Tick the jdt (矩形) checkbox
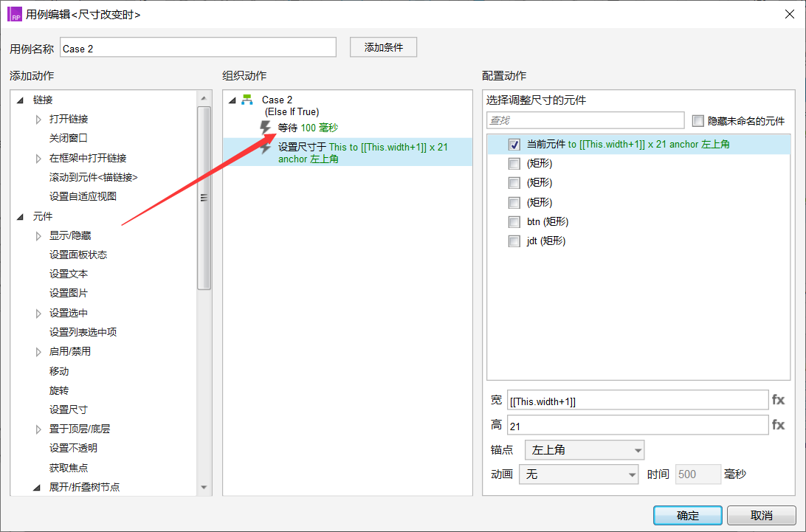Screen dimensions: 806x532 [514, 241]
